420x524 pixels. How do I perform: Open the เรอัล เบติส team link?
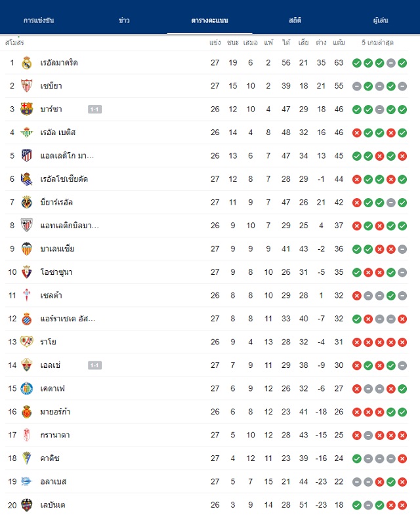click(58, 132)
